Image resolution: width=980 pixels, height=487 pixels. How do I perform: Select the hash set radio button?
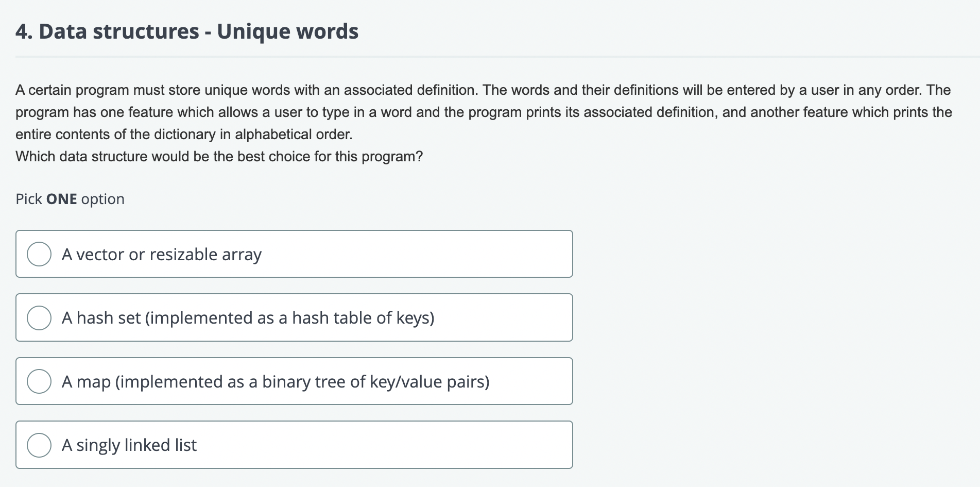tap(39, 317)
